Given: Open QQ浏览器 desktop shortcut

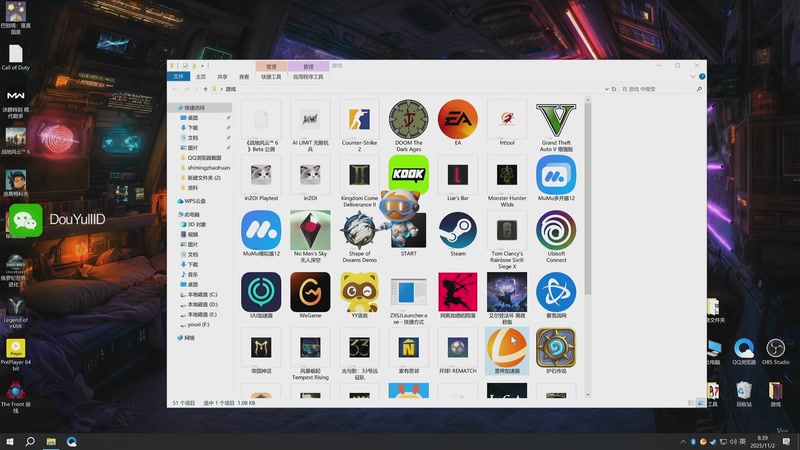Looking at the screenshot, I should 744,352.
